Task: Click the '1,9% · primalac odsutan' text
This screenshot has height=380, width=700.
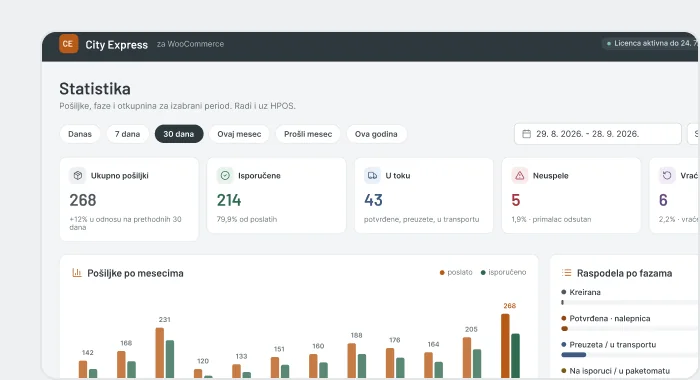Action: [x=551, y=219]
